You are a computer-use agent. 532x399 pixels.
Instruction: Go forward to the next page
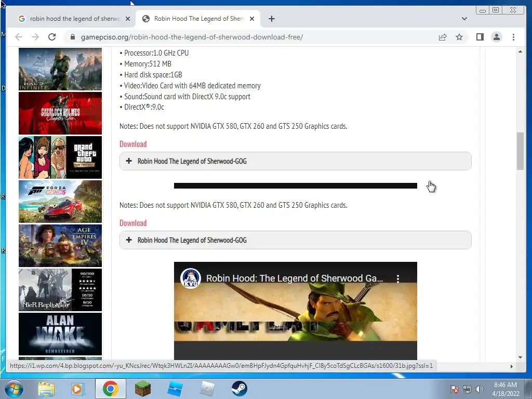pos(35,37)
